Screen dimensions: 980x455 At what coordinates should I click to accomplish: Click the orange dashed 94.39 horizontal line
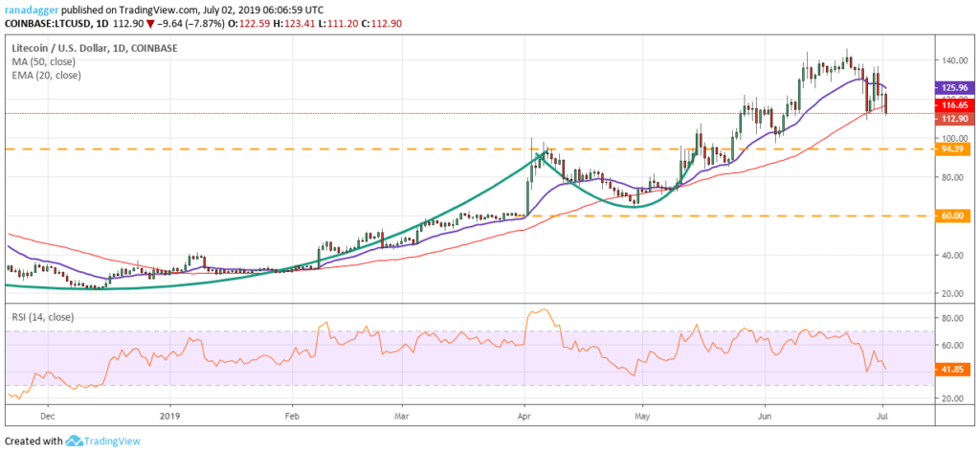pos(467,149)
